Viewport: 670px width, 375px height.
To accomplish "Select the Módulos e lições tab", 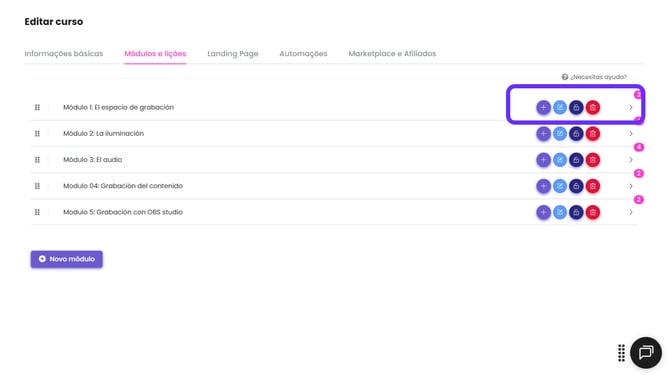I will pos(155,54).
